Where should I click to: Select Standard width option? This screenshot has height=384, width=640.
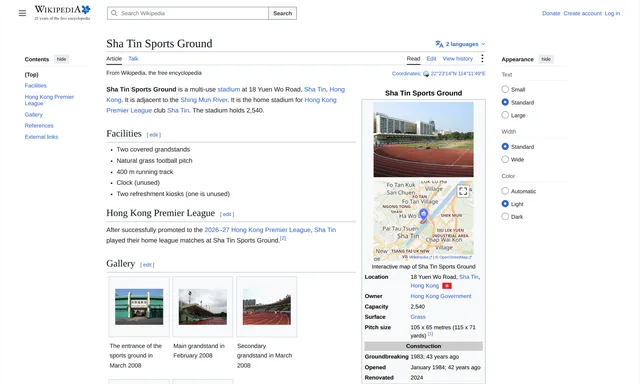coord(505,146)
